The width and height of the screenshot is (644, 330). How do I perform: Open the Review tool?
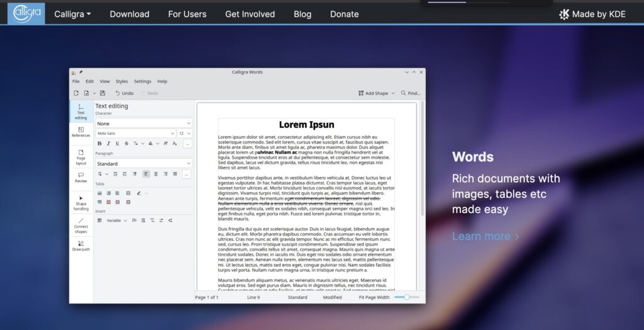click(x=81, y=178)
